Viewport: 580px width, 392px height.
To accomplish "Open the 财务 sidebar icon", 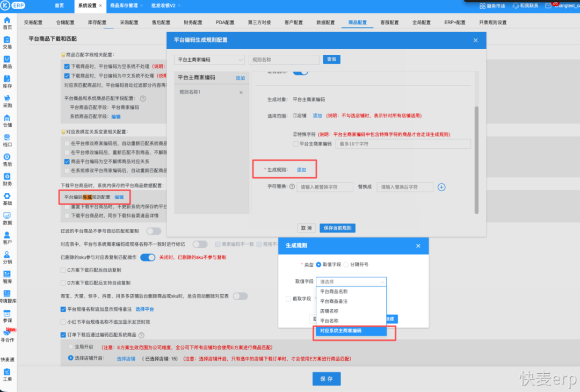I will click(7, 177).
